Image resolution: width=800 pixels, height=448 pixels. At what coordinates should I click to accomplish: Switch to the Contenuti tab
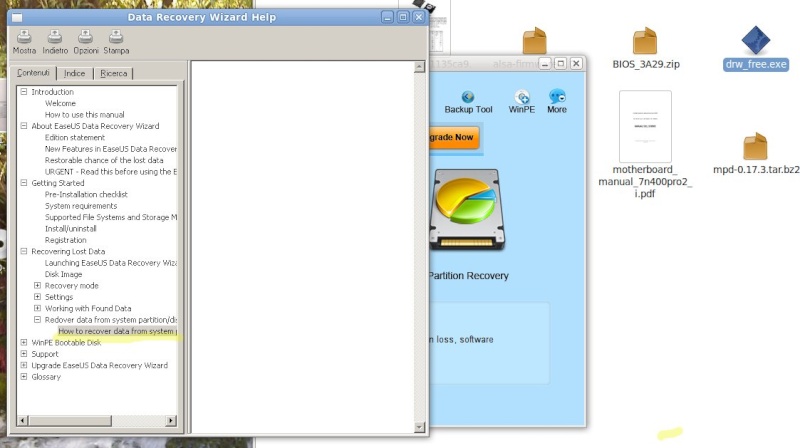click(x=33, y=73)
